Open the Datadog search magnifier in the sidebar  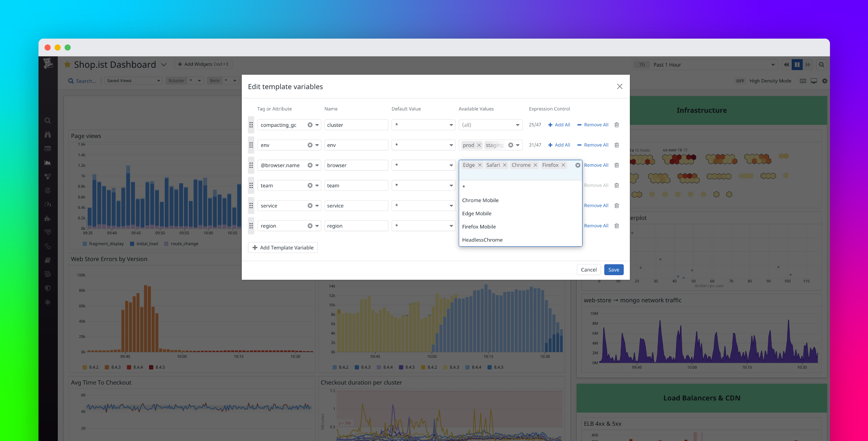coord(48,120)
